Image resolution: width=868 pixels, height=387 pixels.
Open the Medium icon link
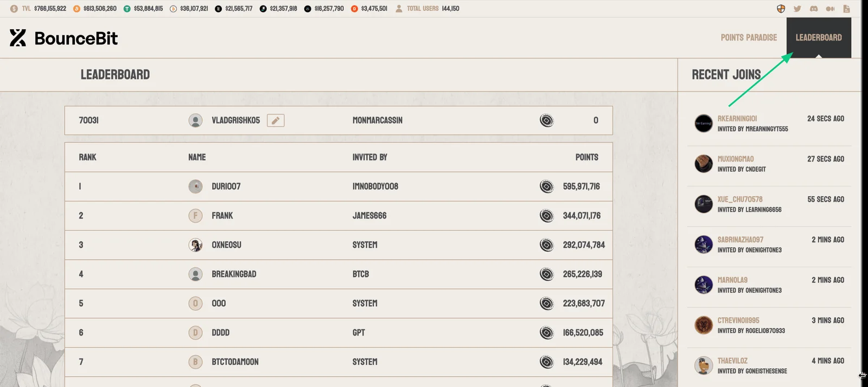click(x=830, y=9)
